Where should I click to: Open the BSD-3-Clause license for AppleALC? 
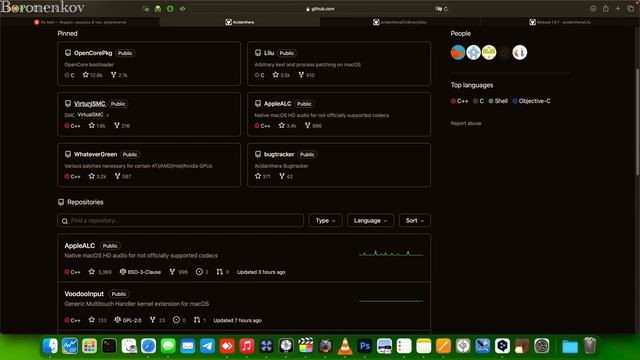pyautogui.click(x=140, y=272)
